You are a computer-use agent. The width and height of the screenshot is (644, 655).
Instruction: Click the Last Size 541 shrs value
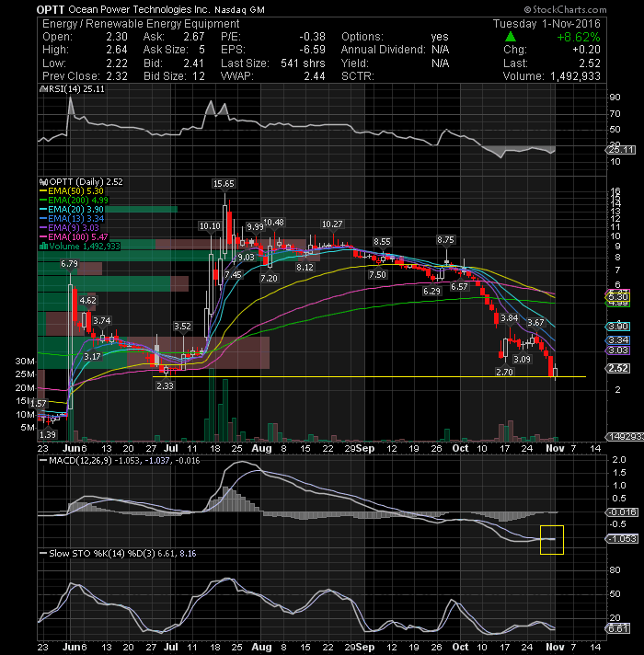(x=303, y=63)
